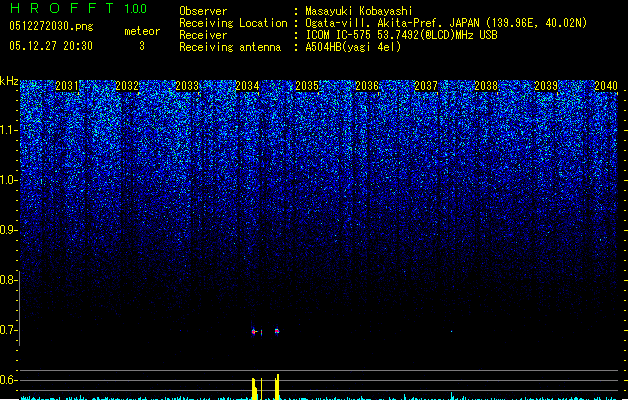Click the observer name Masayuki Kobayashi
The height and width of the screenshot is (400, 629).
coord(359,11)
